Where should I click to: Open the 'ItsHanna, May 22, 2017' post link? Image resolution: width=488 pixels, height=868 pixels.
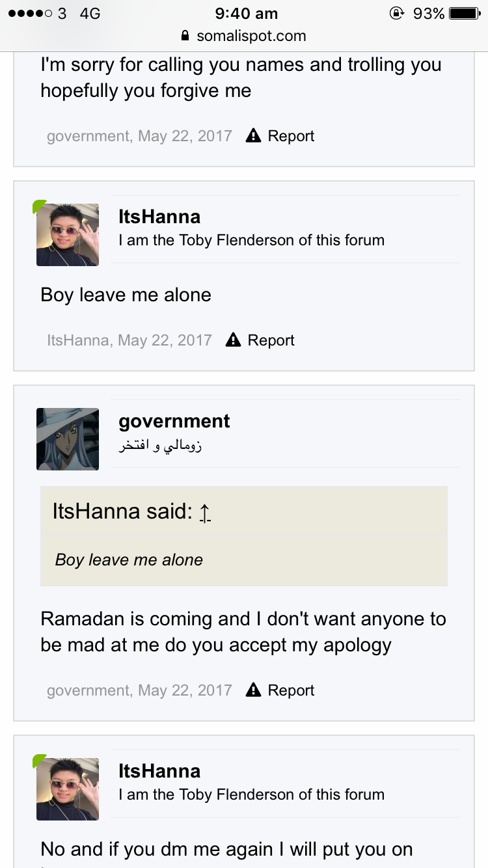129,340
